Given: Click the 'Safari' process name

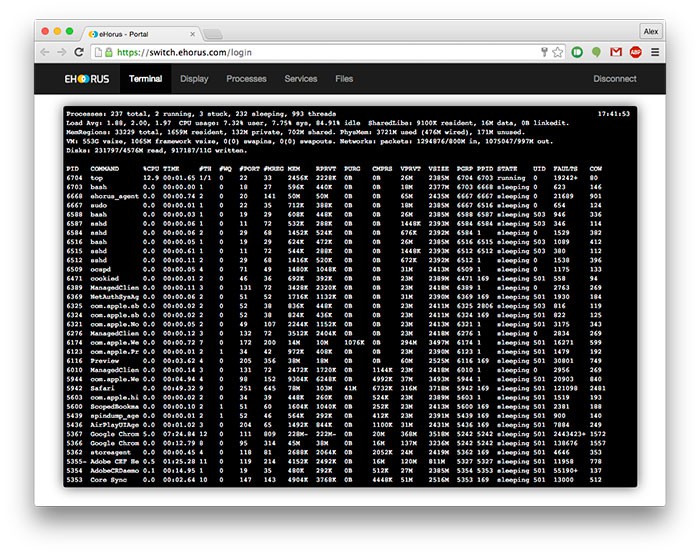Looking at the screenshot, I should pos(102,388).
